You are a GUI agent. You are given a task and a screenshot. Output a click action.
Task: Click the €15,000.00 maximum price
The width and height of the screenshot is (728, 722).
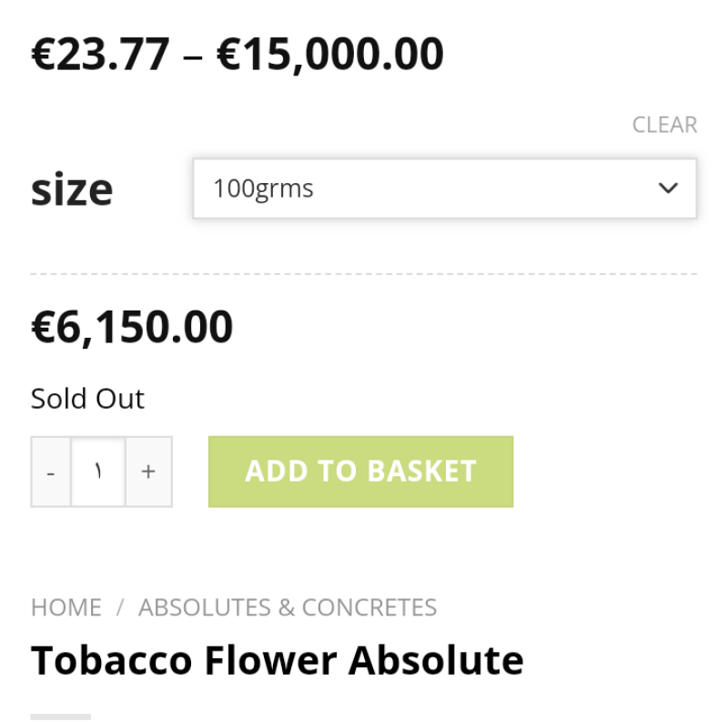pyautogui.click(x=329, y=55)
